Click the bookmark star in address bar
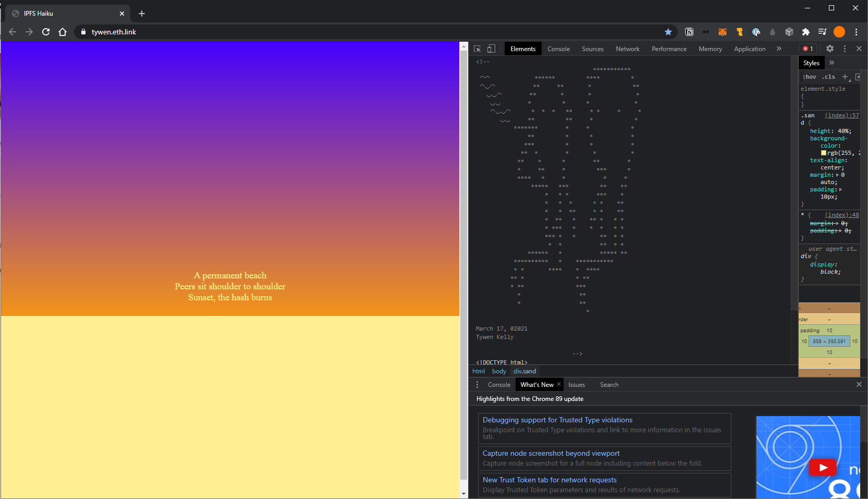The image size is (868, 499). pos(668,32)
